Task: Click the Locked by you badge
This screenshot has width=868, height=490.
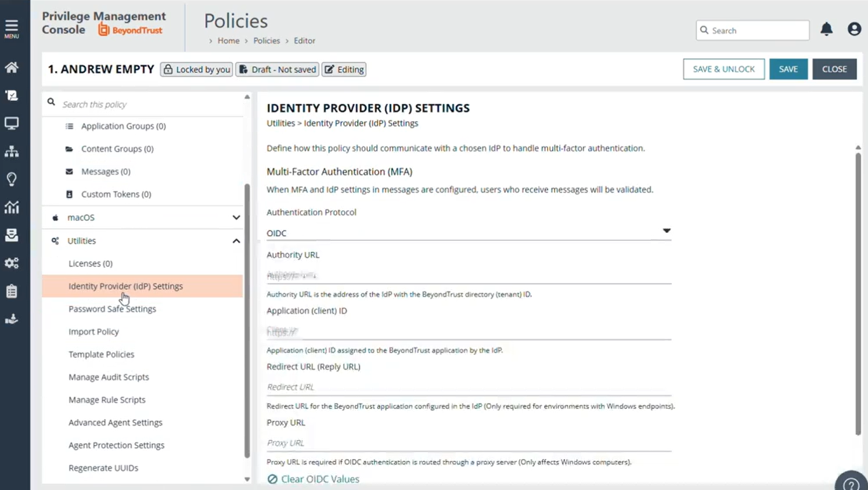Action: coord(196,70)
